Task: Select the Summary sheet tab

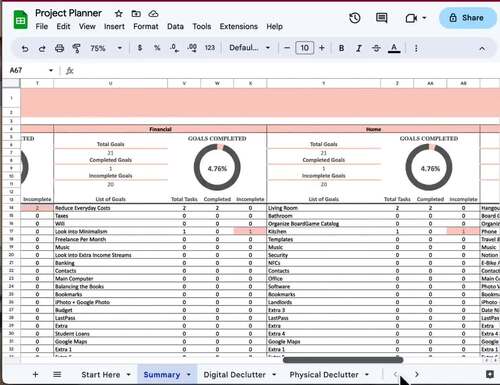Action: click(x=162, y=375)
